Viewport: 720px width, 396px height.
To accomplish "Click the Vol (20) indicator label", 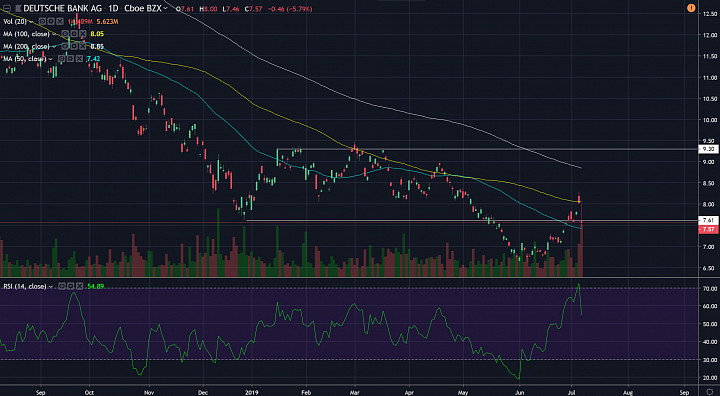I will (x=15, y=22).
